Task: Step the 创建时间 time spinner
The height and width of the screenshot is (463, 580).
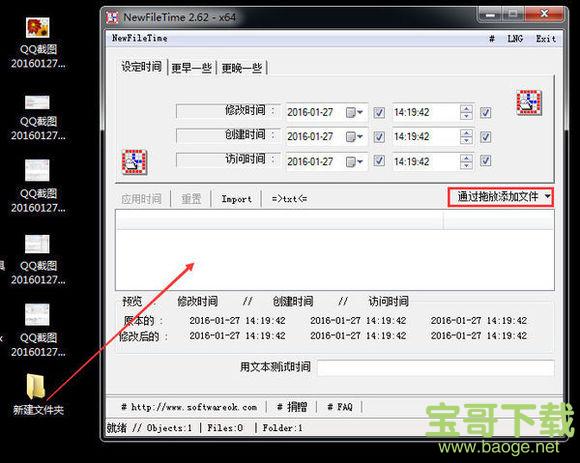Action: pos(466,137)
